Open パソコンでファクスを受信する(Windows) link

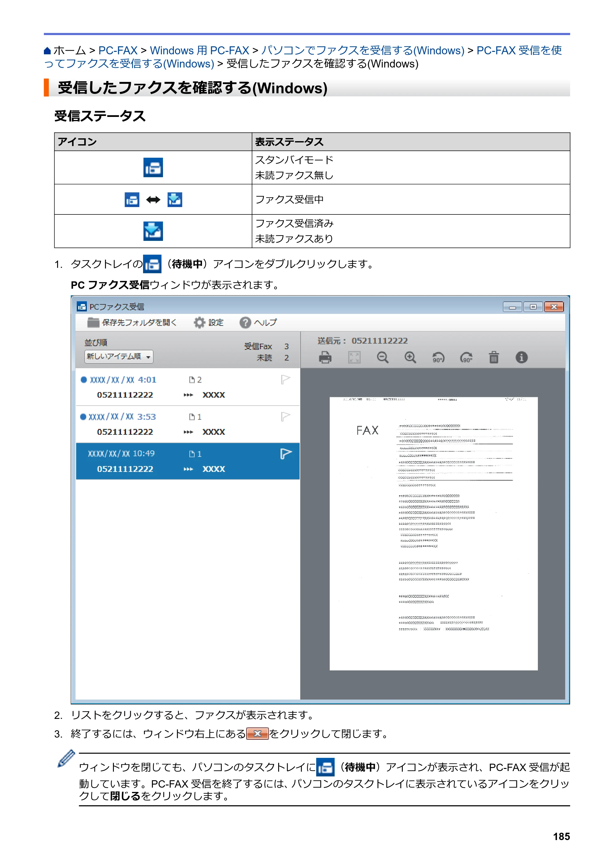(363, 50)
